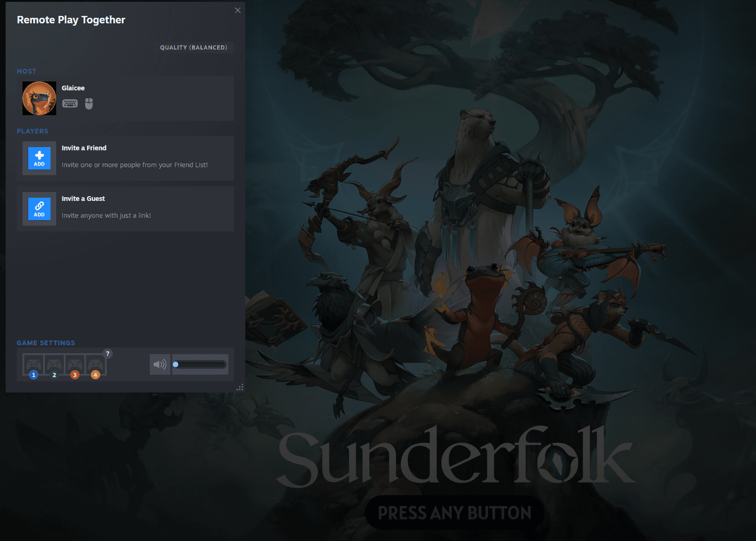Select controller slot 3
756x541 pixels.
pyautogui.click(x=75, y=365)
